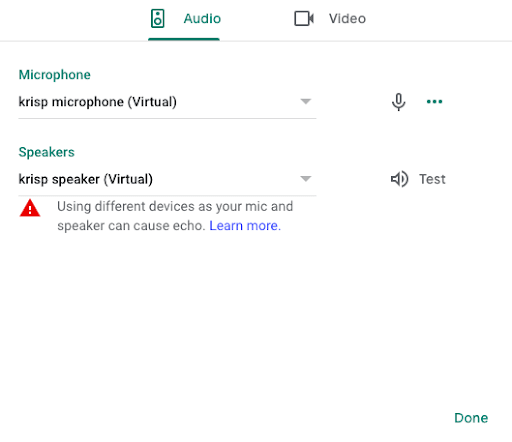Screen dimensions: 512x442
Task: Click the microphone level icon
Action: (x=398, y=102)
